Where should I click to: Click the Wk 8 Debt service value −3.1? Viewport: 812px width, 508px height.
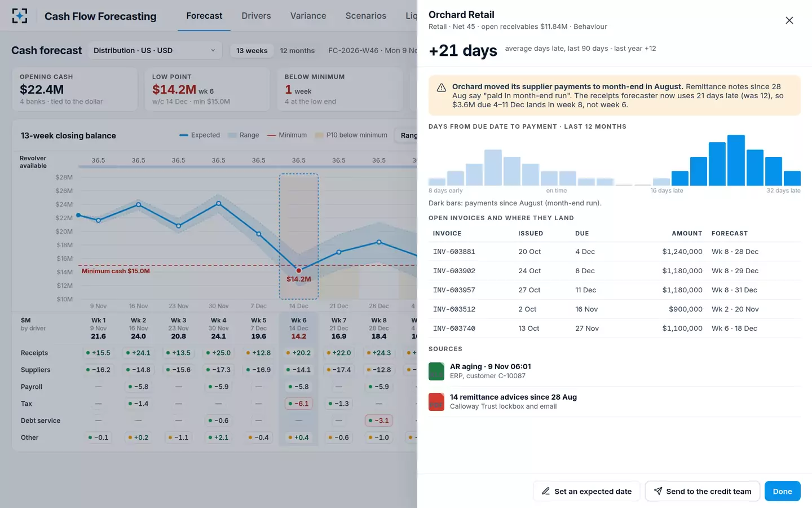coord(379,421)
